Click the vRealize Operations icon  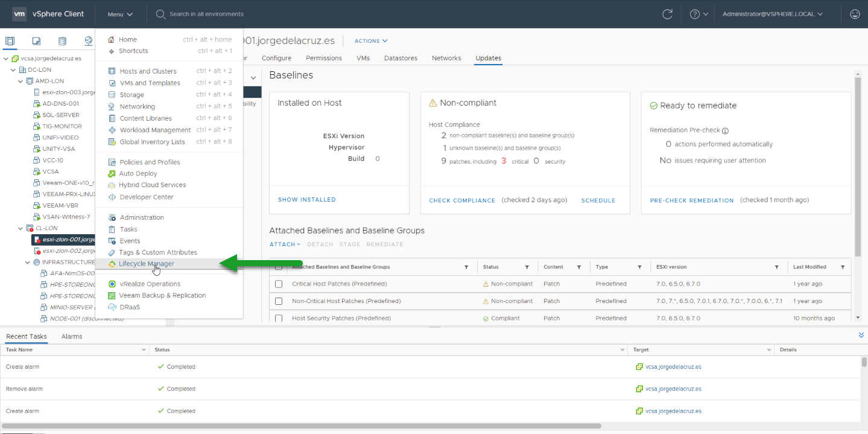click(112, 284)
